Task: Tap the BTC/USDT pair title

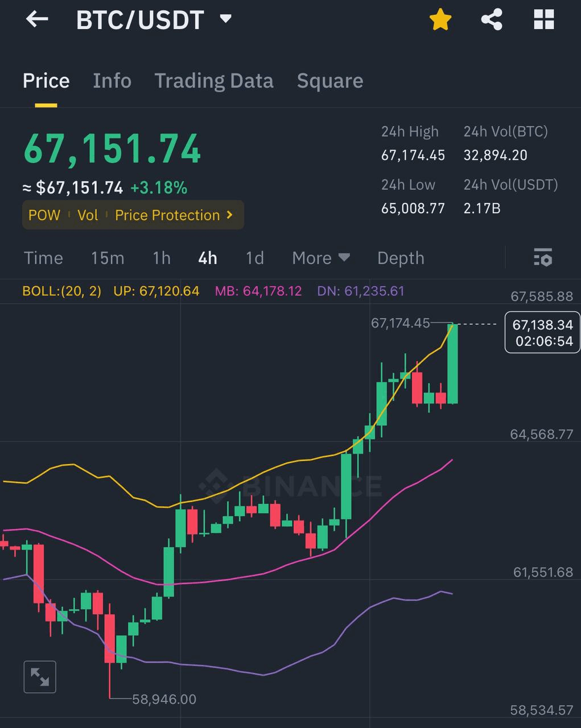Action: tap(140, 20)
